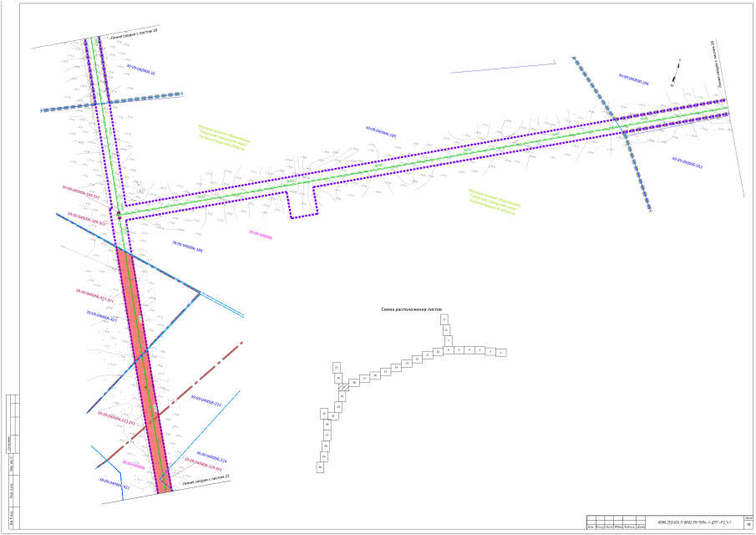This screenshot has height=535, width=756.
Task: Click the "Схема расположения листов" heading
Action: tap(410, 308)
